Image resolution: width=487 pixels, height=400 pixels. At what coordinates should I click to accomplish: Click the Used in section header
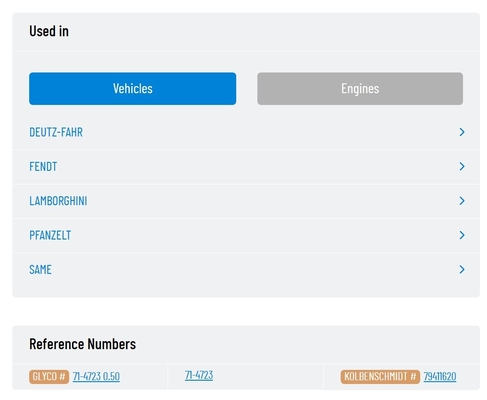(x=49, y=31)
